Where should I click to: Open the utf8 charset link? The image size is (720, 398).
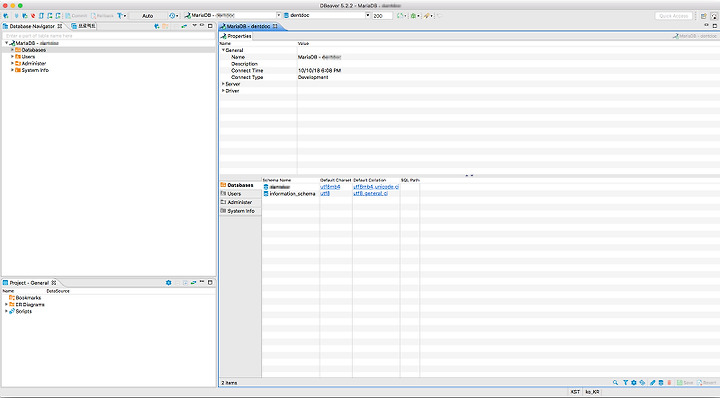325,194
